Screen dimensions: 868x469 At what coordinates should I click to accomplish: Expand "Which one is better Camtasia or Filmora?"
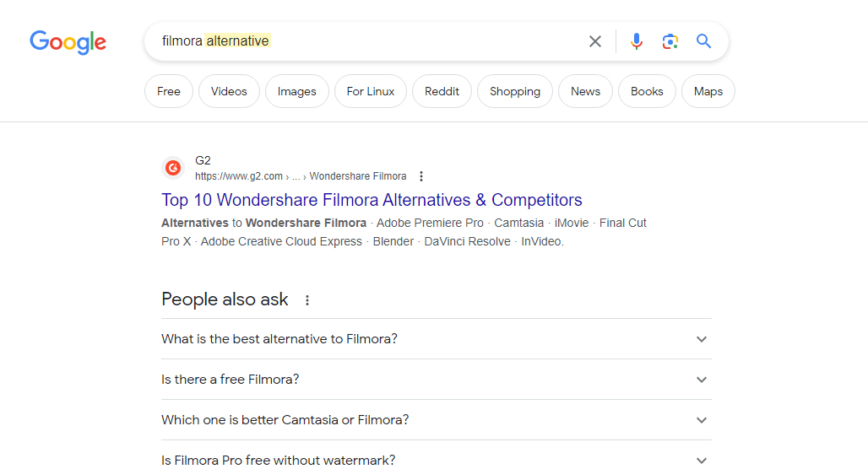tap(437, 420)
